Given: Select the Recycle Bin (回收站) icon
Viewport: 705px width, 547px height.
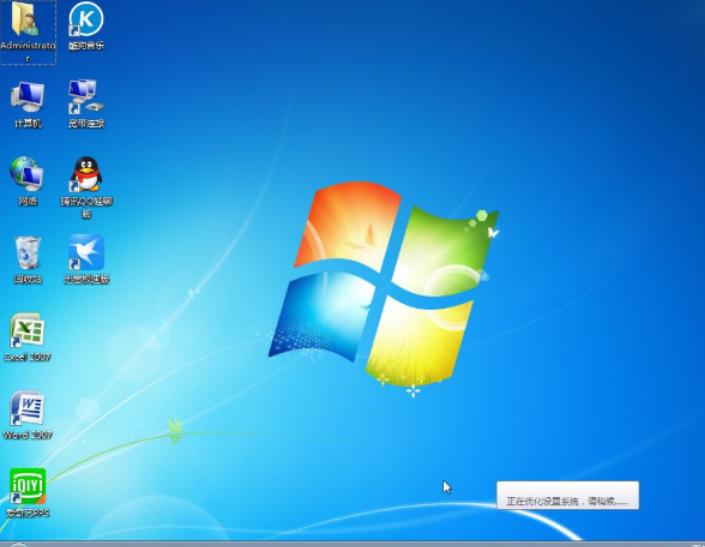Looking at the screenshot, I should 27,252.
